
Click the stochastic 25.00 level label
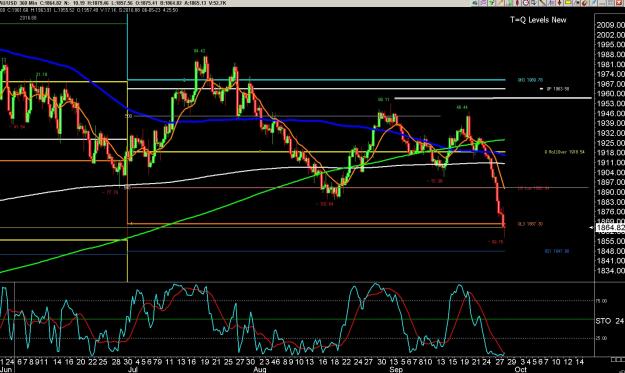pyautogui.click(x=601, y=338)
